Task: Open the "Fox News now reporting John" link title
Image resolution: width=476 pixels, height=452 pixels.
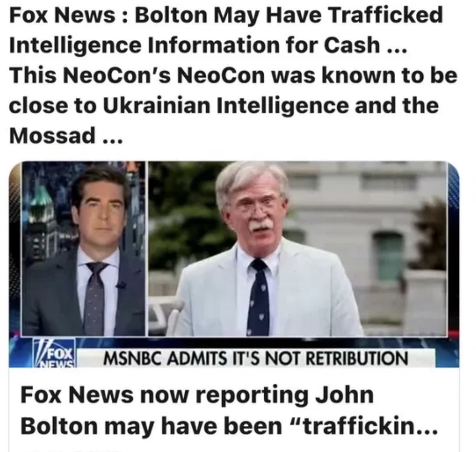Action: [197, 395]
